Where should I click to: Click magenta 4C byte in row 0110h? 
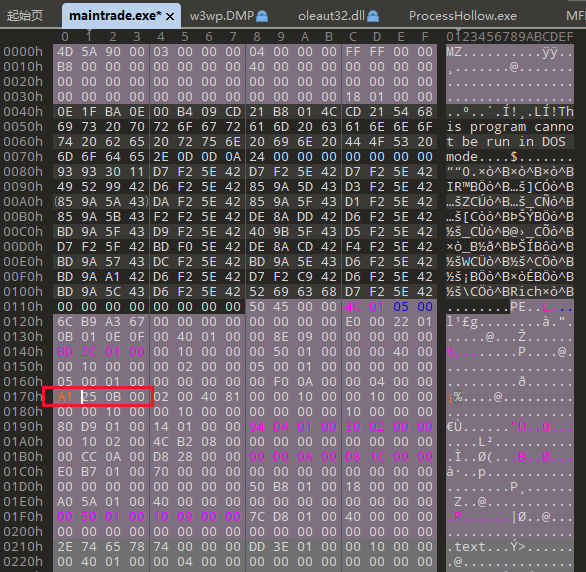click(353, 307)
